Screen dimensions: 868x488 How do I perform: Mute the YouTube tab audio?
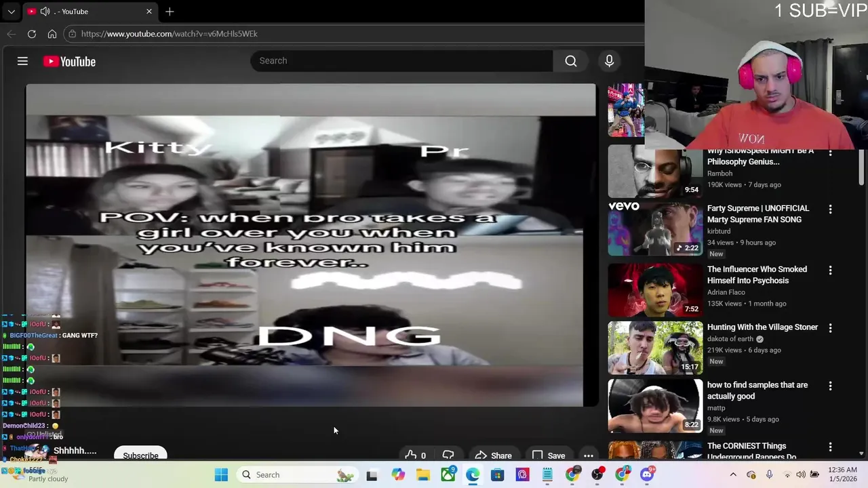click(45, 12)
